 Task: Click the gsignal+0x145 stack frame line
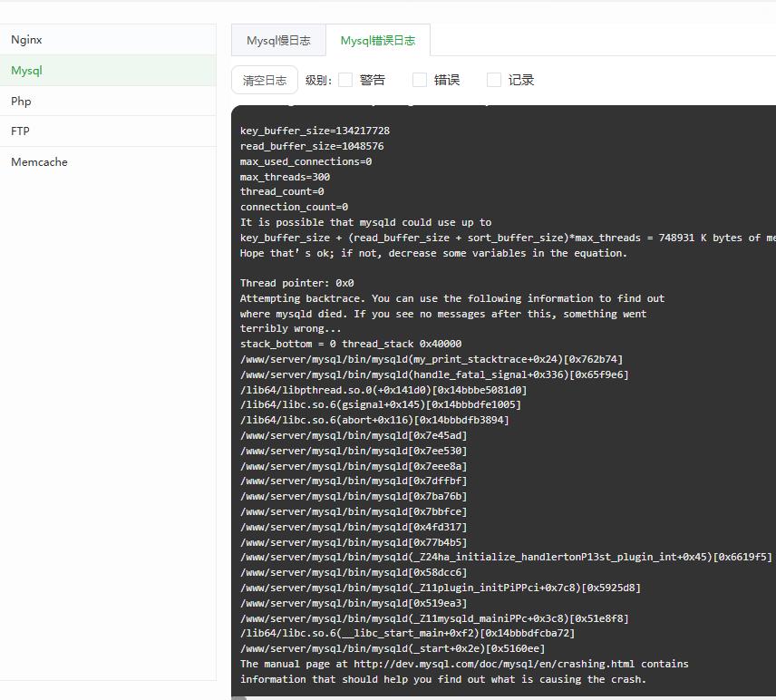pos(381,405)
